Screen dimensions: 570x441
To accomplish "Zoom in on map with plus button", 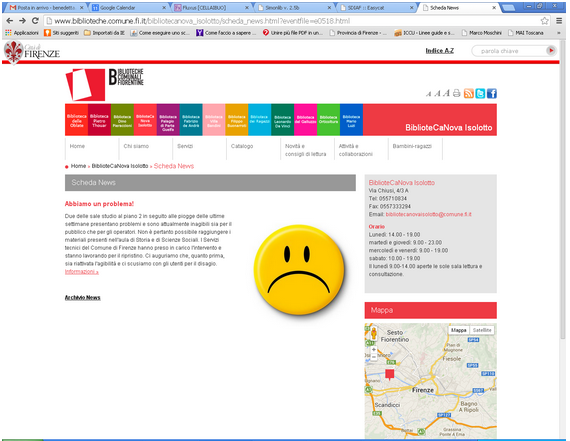I will [x=374, y=350].
